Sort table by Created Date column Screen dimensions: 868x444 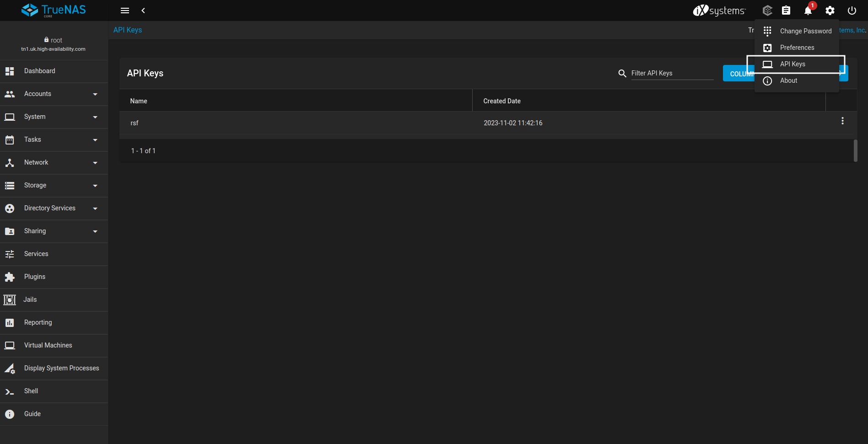501,101
